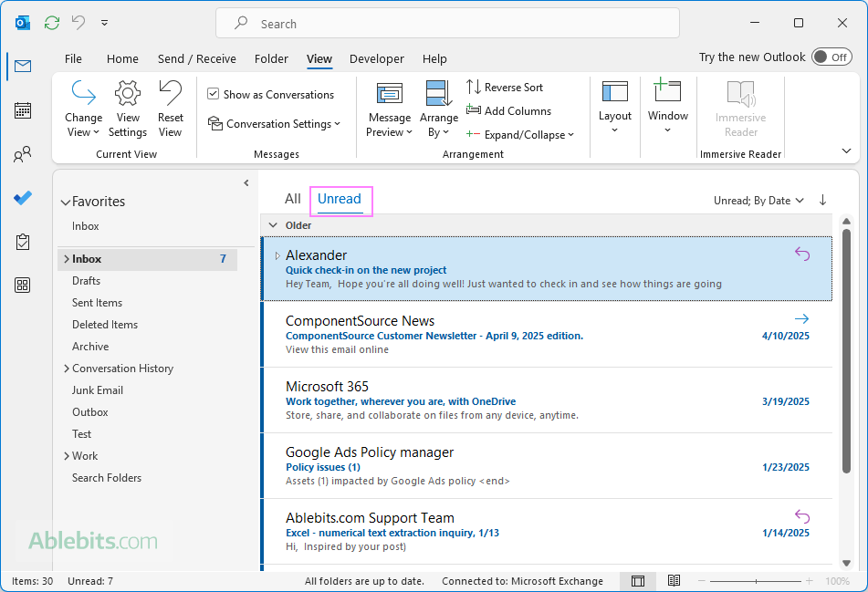Screen dimensions: 868x592
Task: Click the zoom slider in status bar
Action: pyautogui.click(x=757, y=581)
